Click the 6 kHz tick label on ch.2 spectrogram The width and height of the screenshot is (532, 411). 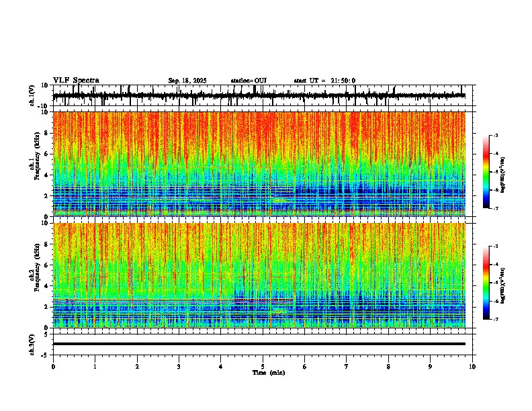click(47, 265)
